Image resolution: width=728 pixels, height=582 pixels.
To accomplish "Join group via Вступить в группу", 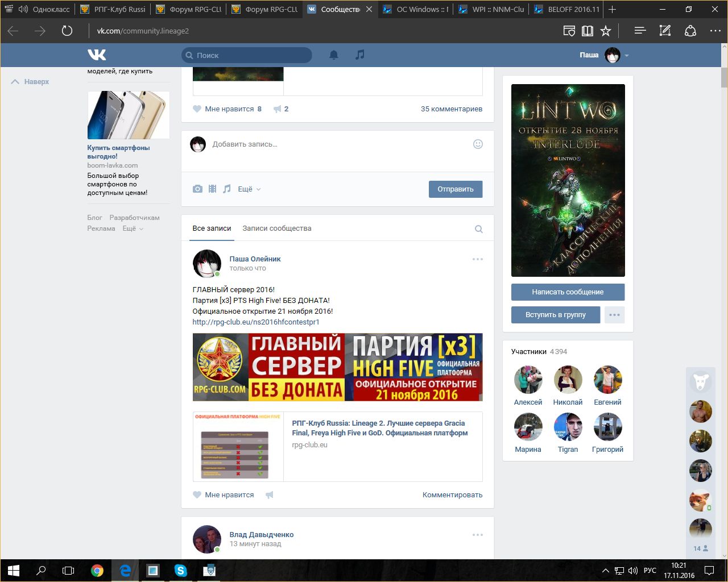I will (x=556, y=315).
